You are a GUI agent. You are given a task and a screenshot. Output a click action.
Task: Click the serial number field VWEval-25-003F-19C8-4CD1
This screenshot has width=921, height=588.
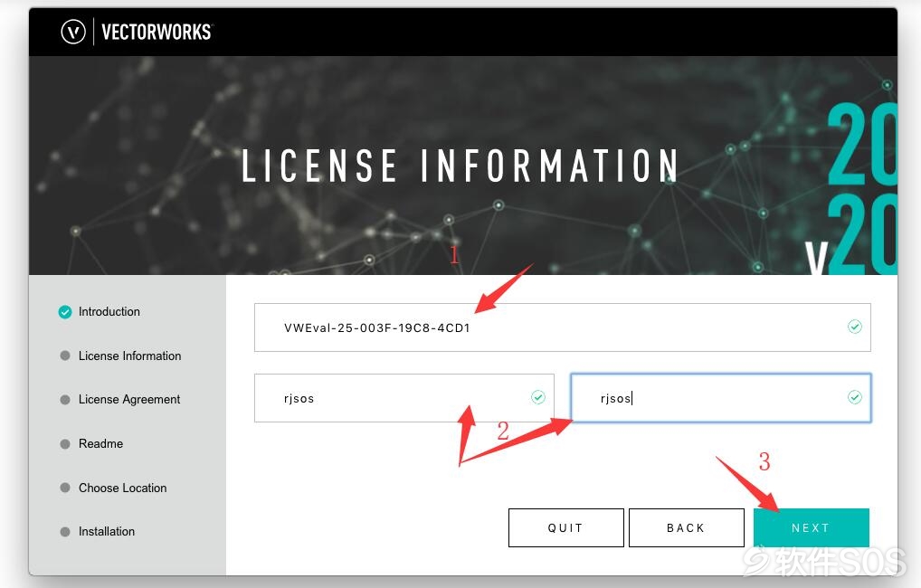(x=562, y=327)
